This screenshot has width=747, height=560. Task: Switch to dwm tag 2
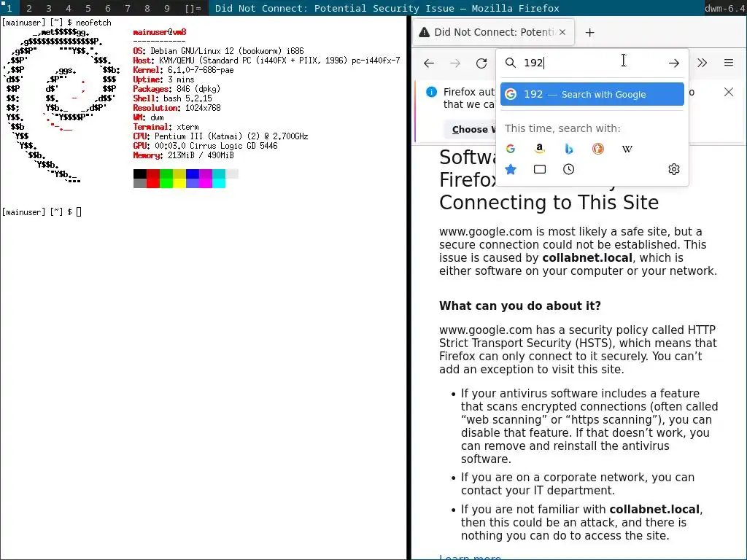tap(29, 8)
